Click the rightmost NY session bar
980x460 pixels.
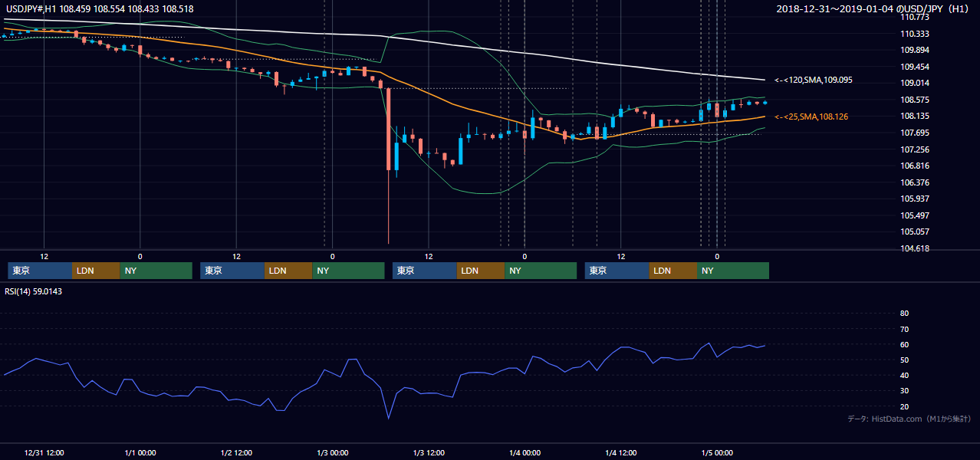click(x=733, y=271)
